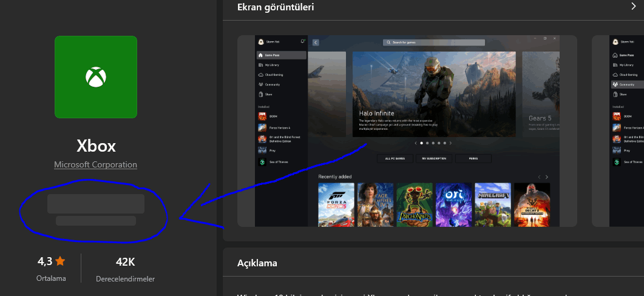This screenshot has height=296, width=644.
Task: Select the Ortalama rating label
Action: (x=51, y=278)
